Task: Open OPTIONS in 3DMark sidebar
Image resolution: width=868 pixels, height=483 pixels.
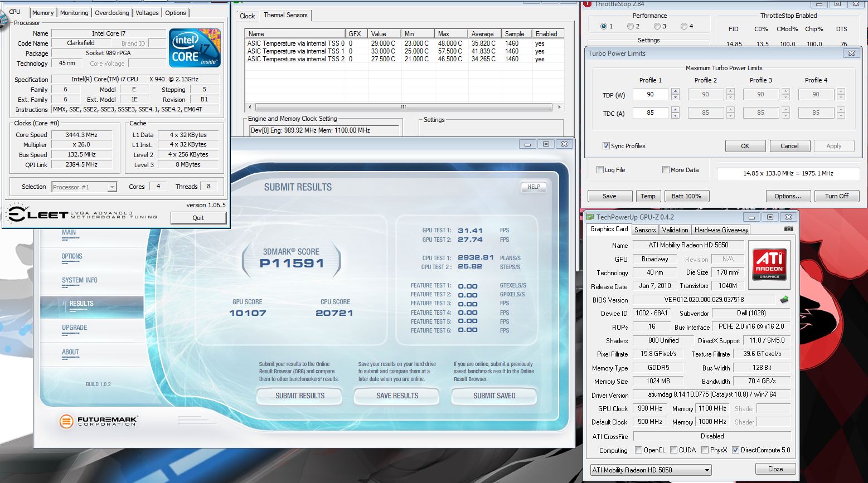Action: point(72,257)
